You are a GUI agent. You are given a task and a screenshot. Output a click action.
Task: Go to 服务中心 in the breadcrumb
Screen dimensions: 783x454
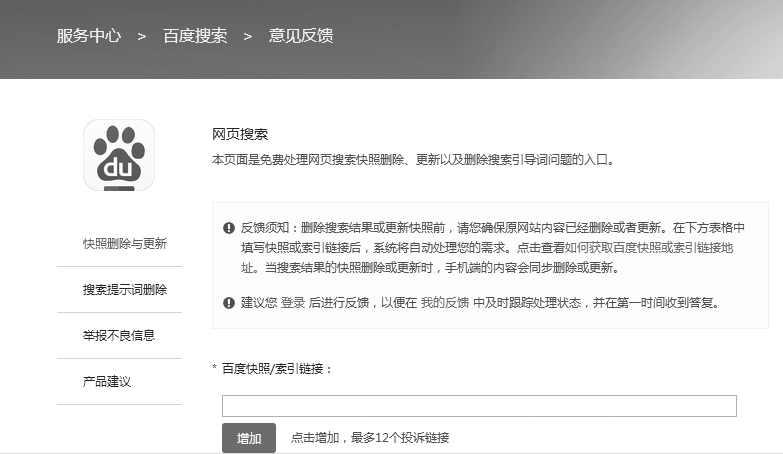[89, 36]
